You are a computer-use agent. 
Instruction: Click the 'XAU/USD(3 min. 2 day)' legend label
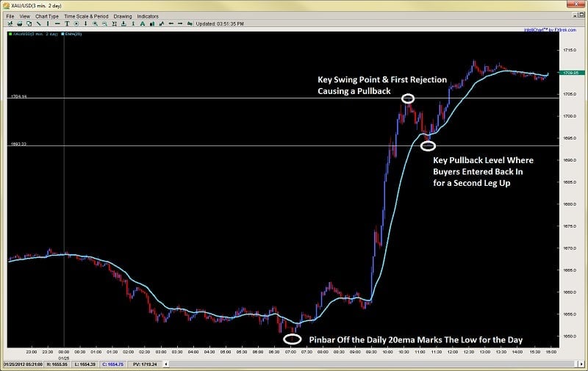(x=35, y=34)
